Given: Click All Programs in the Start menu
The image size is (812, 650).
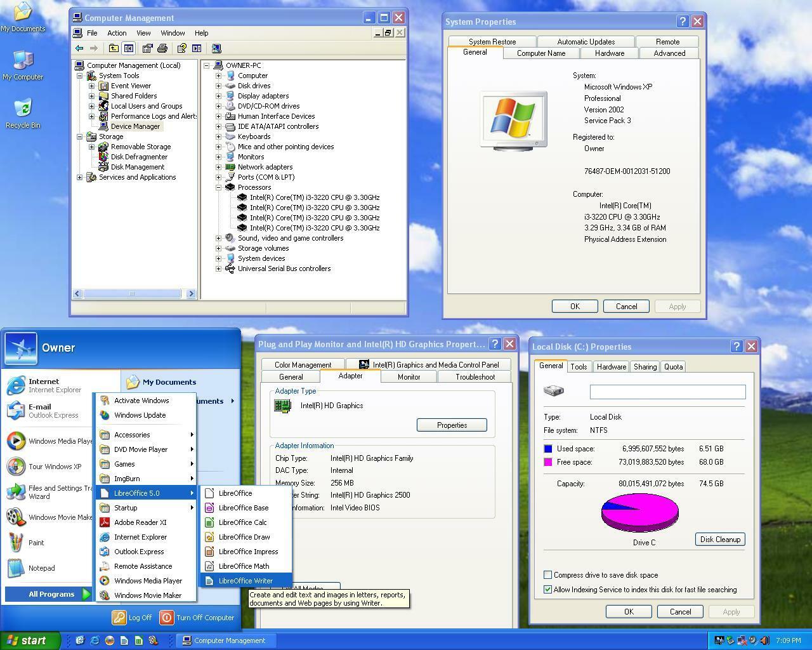Looking at the screenshot, I should pyautogui.click(x=49, y=594).
